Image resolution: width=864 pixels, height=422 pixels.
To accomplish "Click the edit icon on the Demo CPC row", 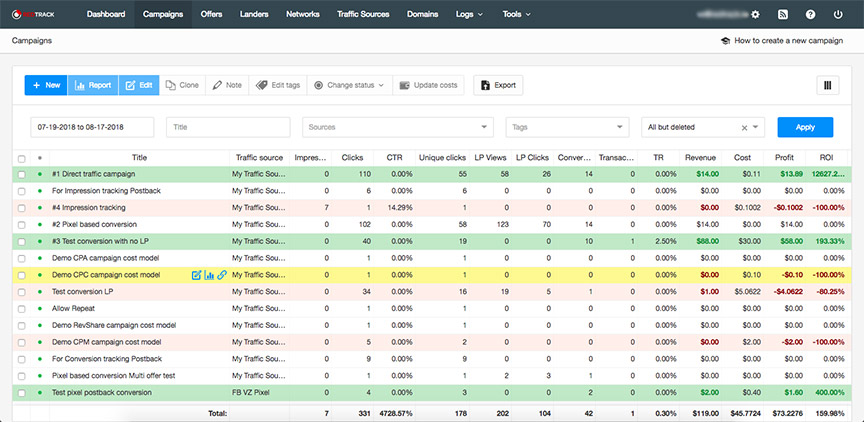I will 196,275.
